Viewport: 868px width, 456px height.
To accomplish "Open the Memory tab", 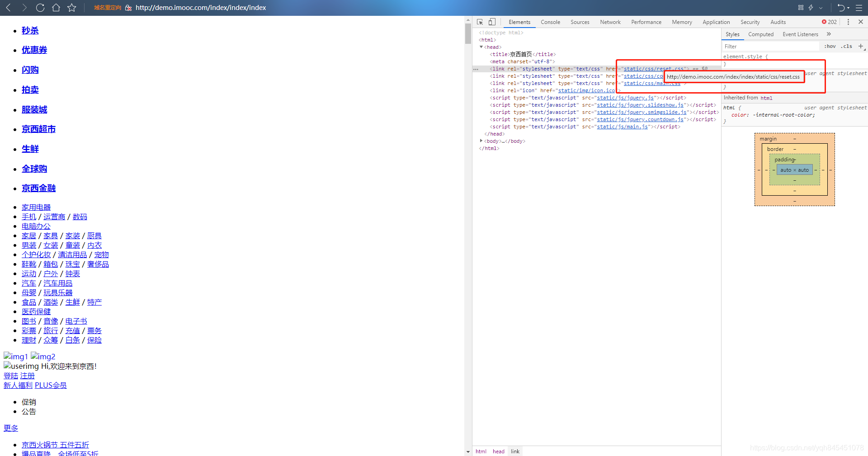I will (682, 22).
